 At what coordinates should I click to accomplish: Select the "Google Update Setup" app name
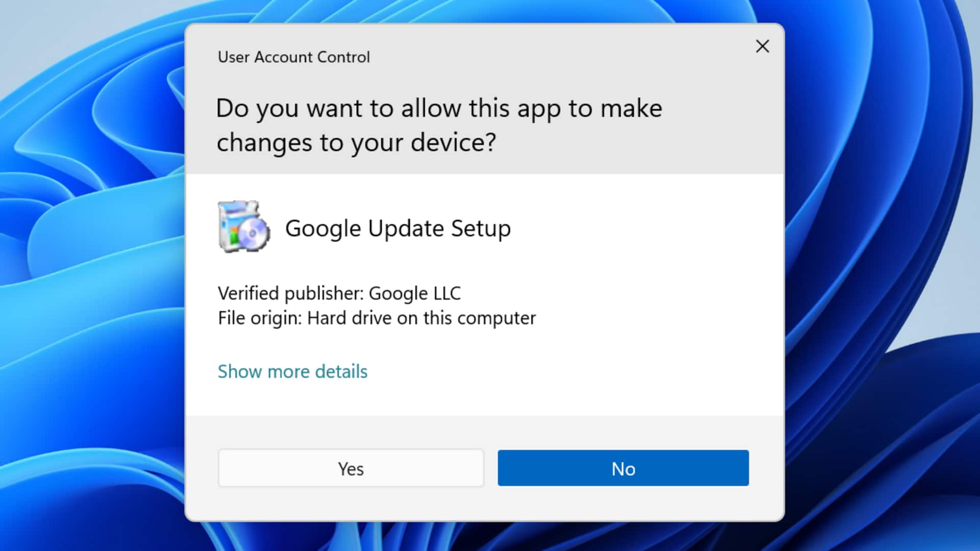398,228
